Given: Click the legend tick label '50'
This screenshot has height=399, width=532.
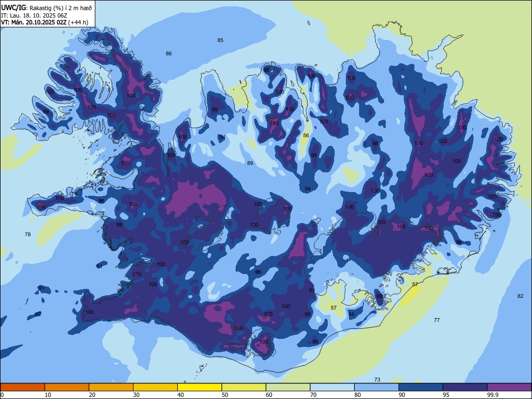Looking at the screenshot, I should (225, 395).
